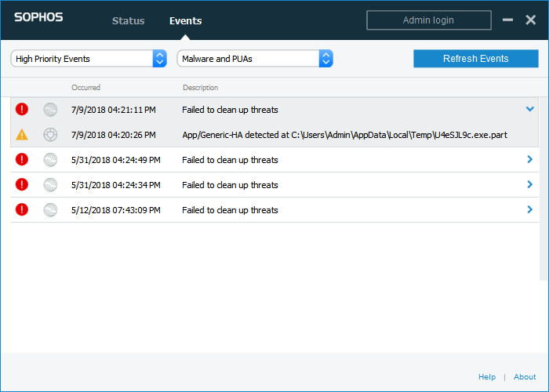Click timestamp 7/9/2018 04:20:26 PM

click(x=114, y=135)
